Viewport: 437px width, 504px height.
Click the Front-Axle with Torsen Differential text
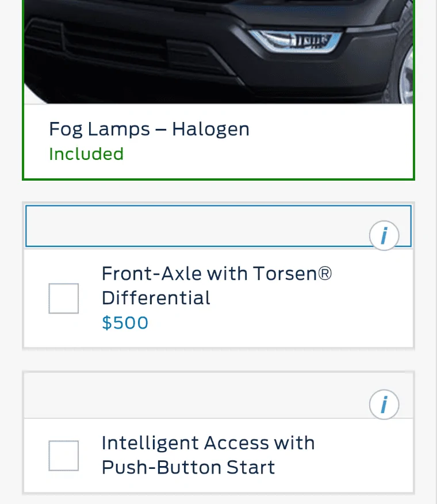[217, 286]
